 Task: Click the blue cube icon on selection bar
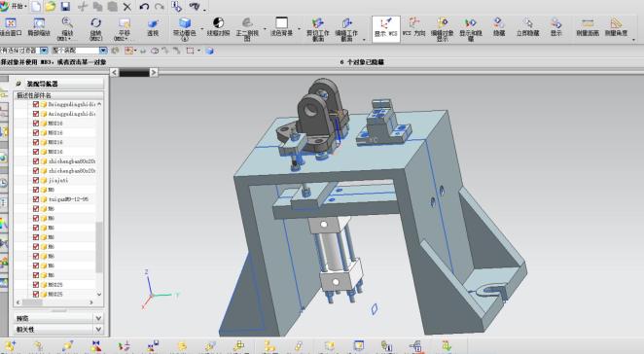point(210,51)
